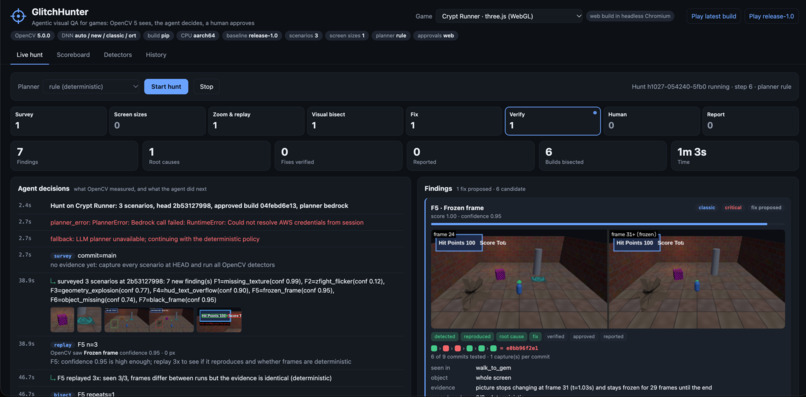The image size is (806, 397).
Task: Open the cyan object survey thumbnail
Action: [89, 319]
